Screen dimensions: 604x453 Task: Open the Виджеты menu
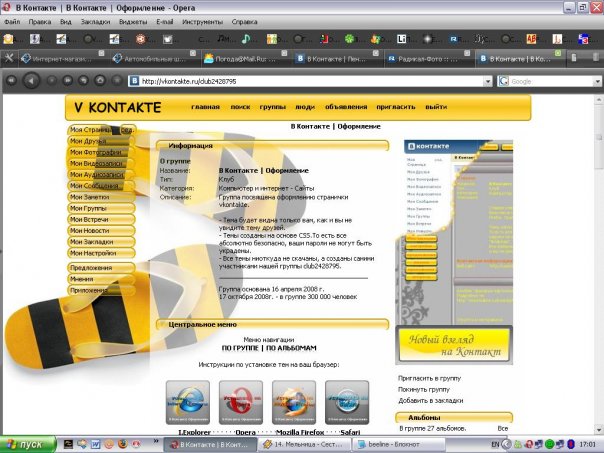(x=133, y=22)
